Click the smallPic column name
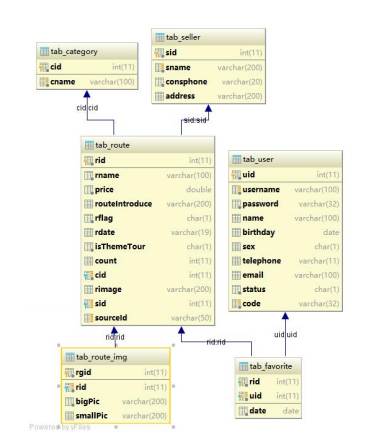The height and width of the screenshot is (442, 370). 92,416
